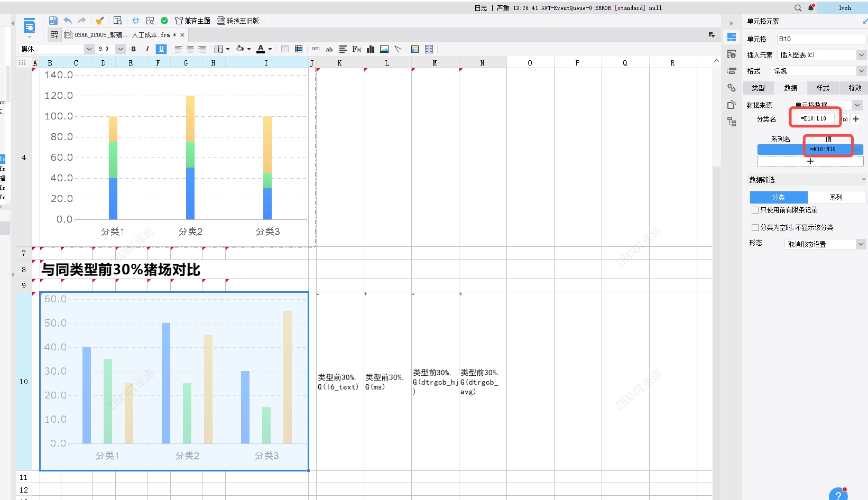Click the fill color bucket swatch
Viewport: 868px width, 500px height.
(x=240, y=49)
